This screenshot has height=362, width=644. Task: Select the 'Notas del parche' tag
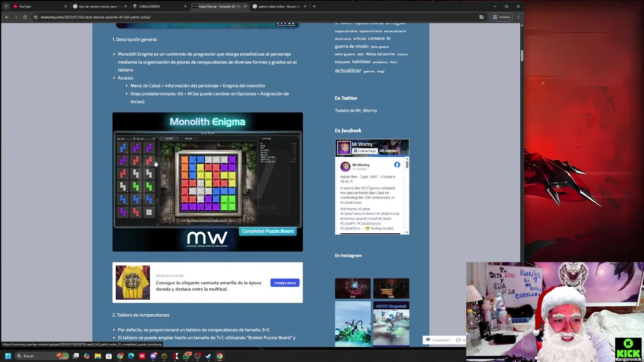(380, 54)
